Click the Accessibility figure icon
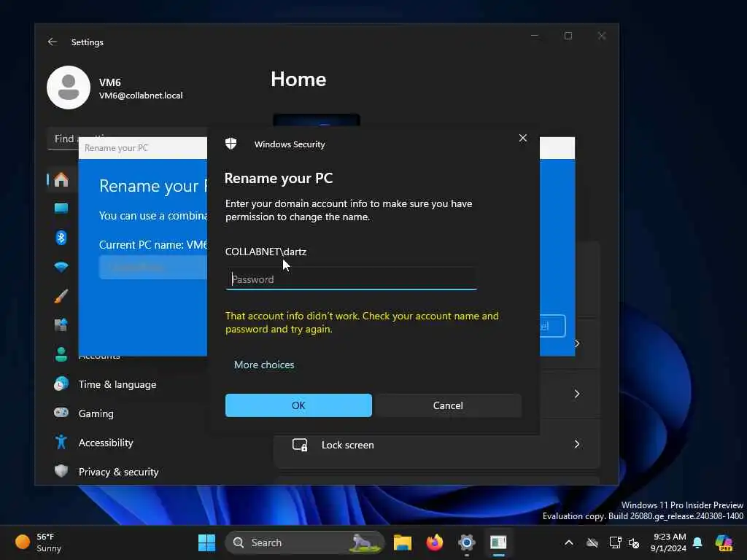The height and width of the screenshot is (560, 747). pos(61,442)
